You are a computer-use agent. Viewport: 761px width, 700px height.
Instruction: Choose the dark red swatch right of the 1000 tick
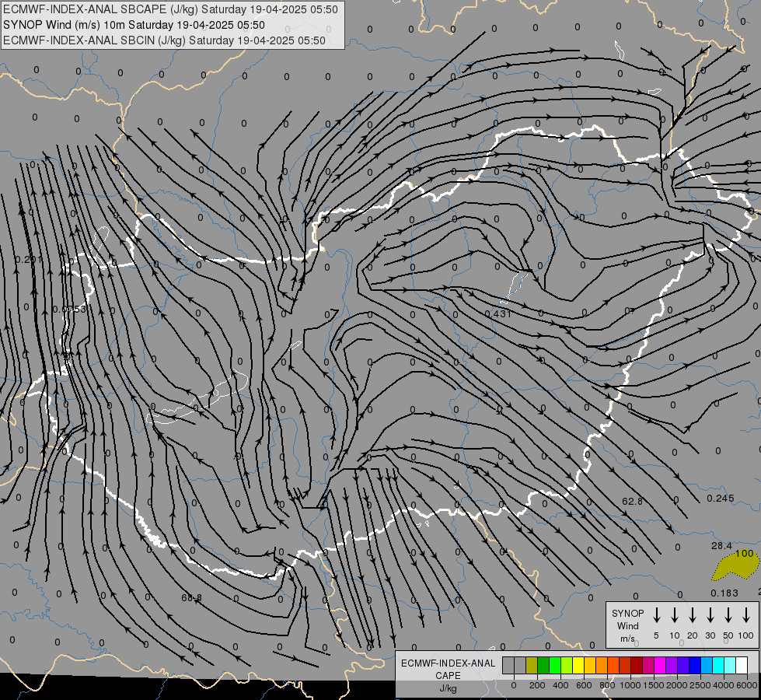tap(637, 665)
